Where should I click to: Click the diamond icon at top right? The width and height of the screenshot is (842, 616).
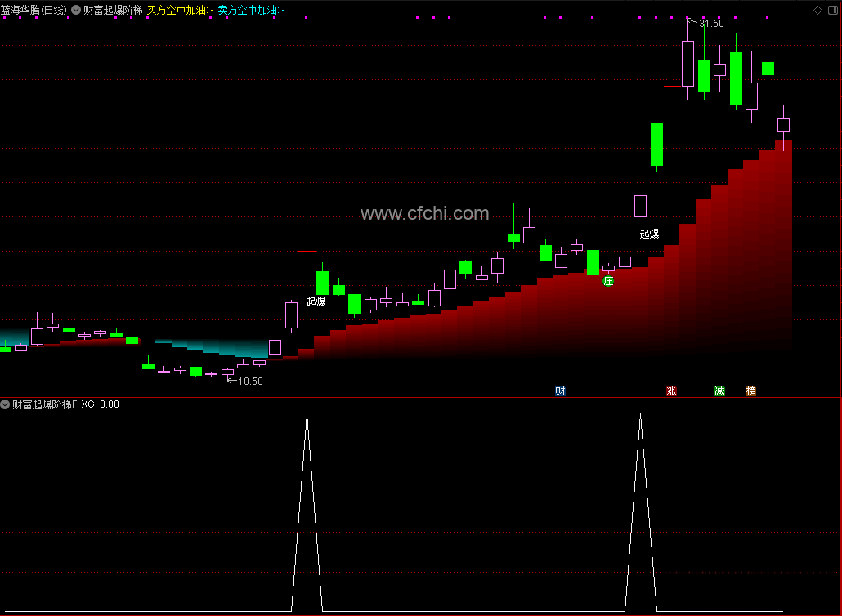pos(817,10)
